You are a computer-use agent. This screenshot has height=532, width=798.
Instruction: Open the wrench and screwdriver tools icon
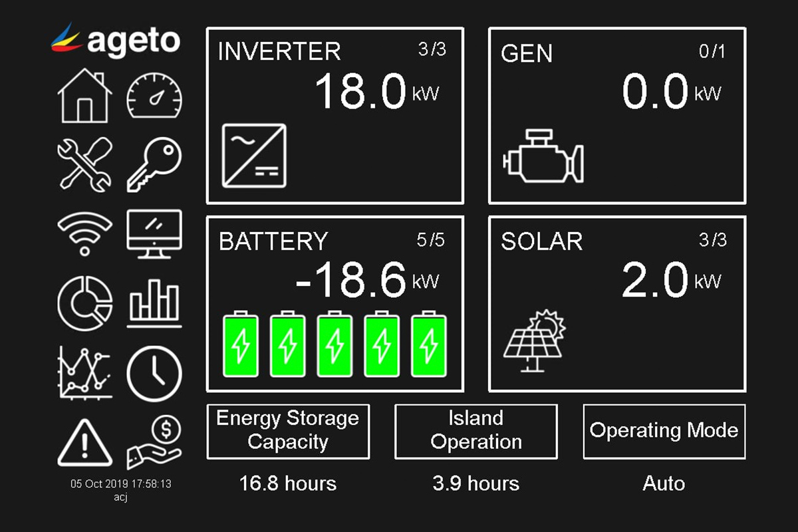[84, 164]
